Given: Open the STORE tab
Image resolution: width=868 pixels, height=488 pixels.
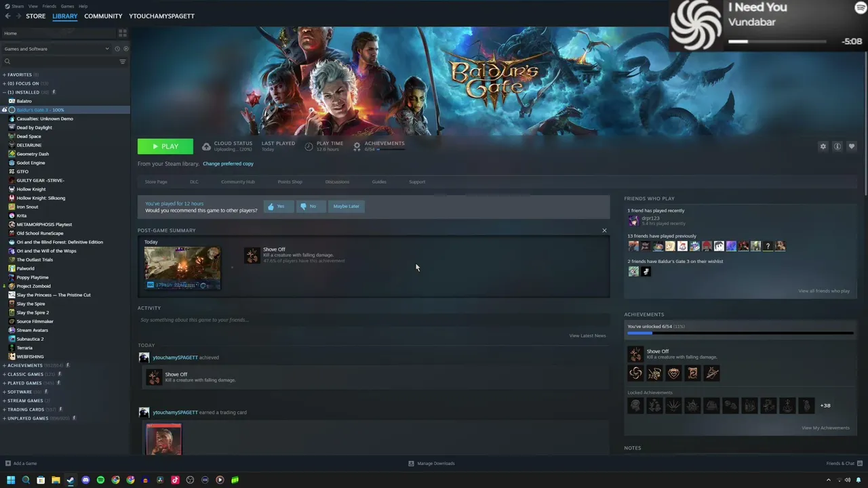Looking at the screenshot, I should click(36, 16).
